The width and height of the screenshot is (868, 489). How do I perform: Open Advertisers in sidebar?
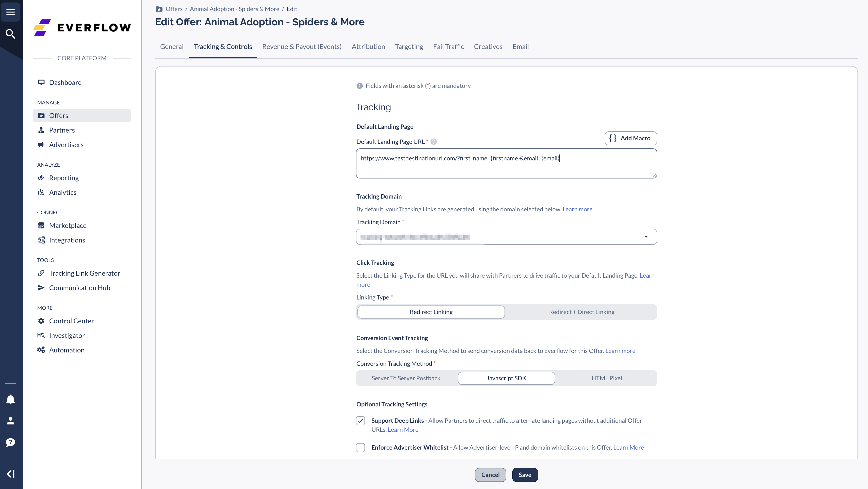pos(82,144)
